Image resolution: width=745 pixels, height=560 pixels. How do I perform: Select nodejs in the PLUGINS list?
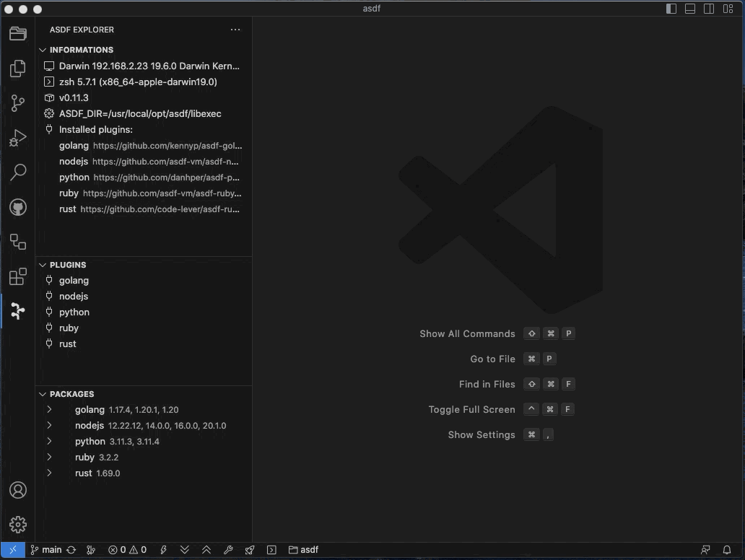pyautogui.click(x=144, y=297)
